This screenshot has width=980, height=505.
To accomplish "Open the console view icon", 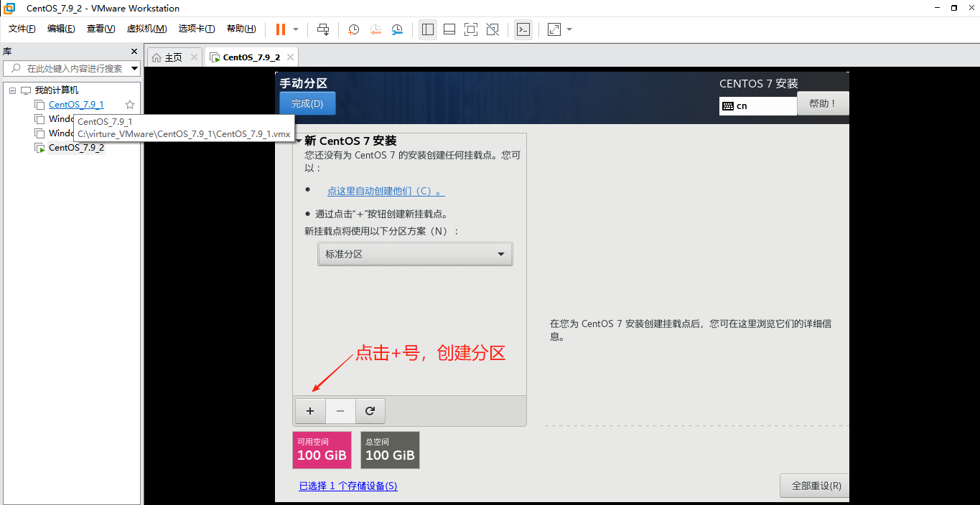I will [524, 29].
